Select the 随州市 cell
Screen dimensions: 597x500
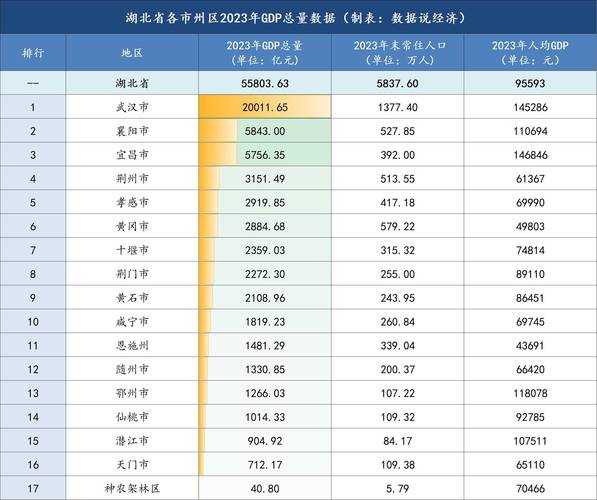click(x=132, y=369)
